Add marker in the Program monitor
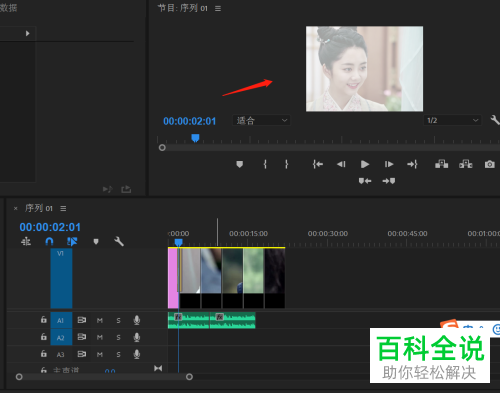The height and width of the screenshot is (393, 500). coord(239,164)
